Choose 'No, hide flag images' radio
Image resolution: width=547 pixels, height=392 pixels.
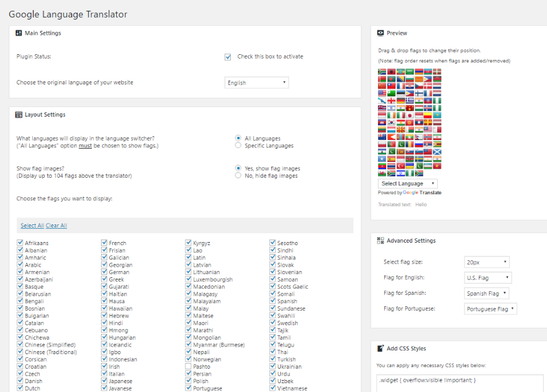click(238, 175)
